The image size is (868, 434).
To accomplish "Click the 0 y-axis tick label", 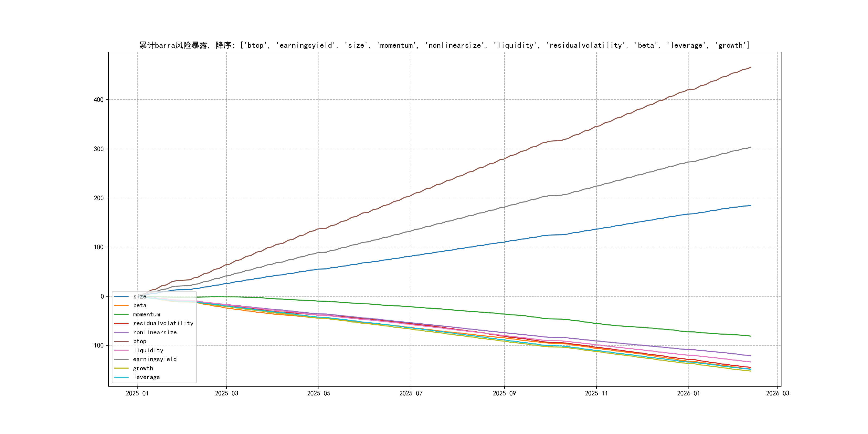I will click(102, 297).
